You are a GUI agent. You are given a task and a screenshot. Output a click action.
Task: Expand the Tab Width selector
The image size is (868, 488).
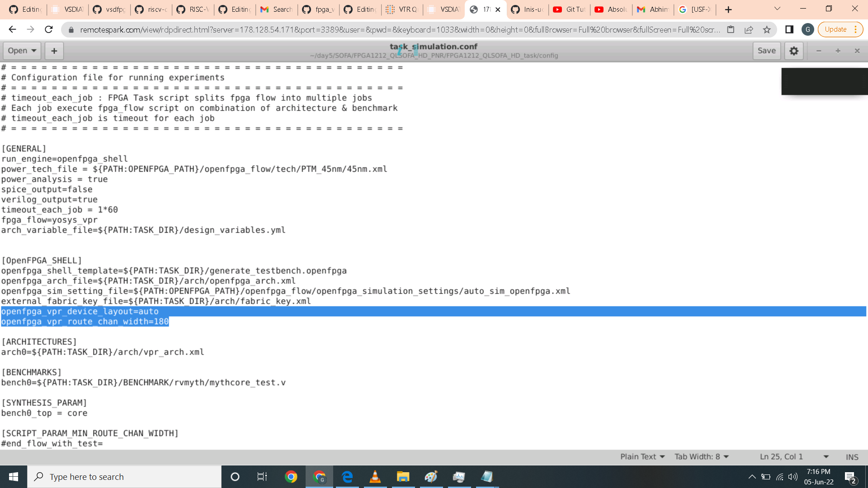pos(702,457)
